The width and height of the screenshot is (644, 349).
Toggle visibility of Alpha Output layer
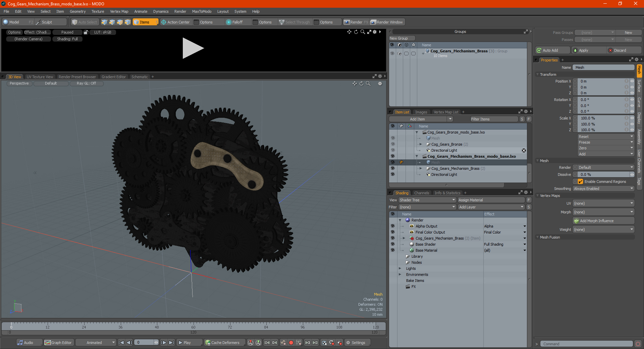click(392, 226)
